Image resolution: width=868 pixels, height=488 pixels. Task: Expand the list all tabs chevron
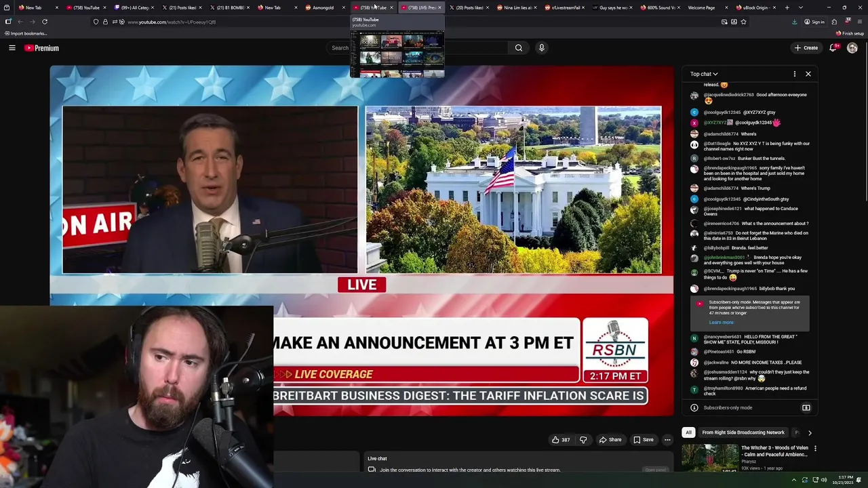point(801,7)
